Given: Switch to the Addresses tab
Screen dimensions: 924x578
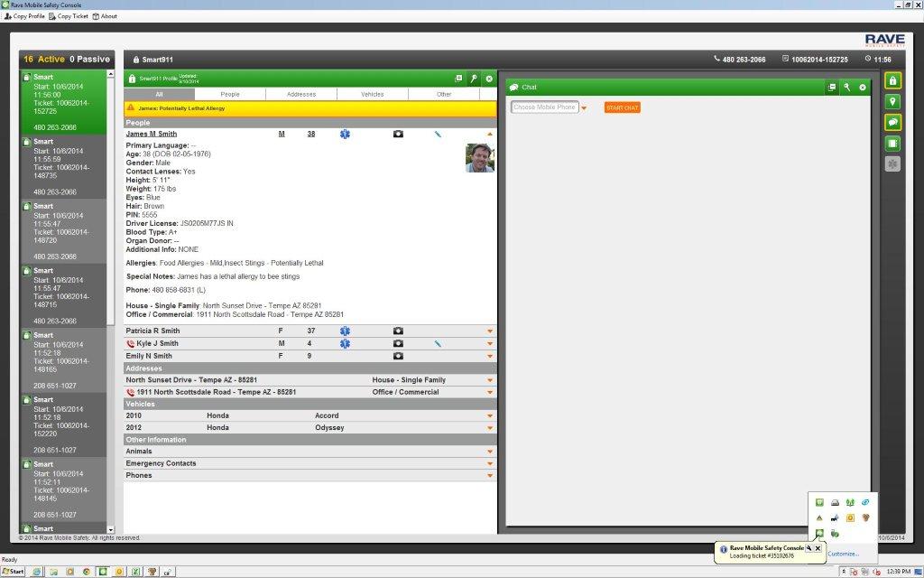Looking at the screenshot, I should click(301, 94).
